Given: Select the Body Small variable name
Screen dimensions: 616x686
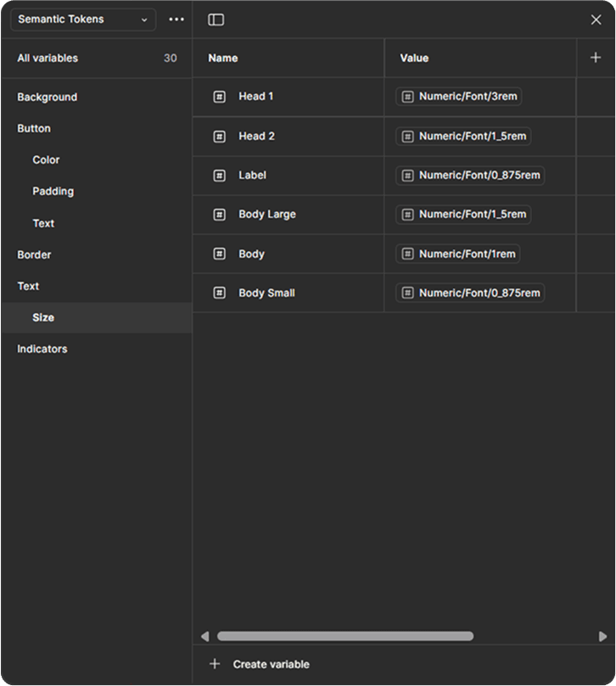Looking at the screenshot, I should click(266, 293).
